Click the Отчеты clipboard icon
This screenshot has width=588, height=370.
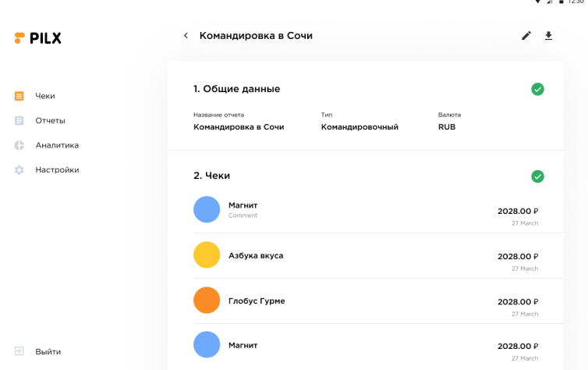click(19, 120)
